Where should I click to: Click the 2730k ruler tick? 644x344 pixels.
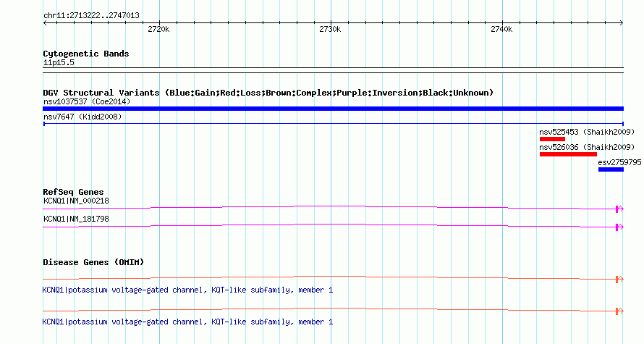tap(330, 29)
